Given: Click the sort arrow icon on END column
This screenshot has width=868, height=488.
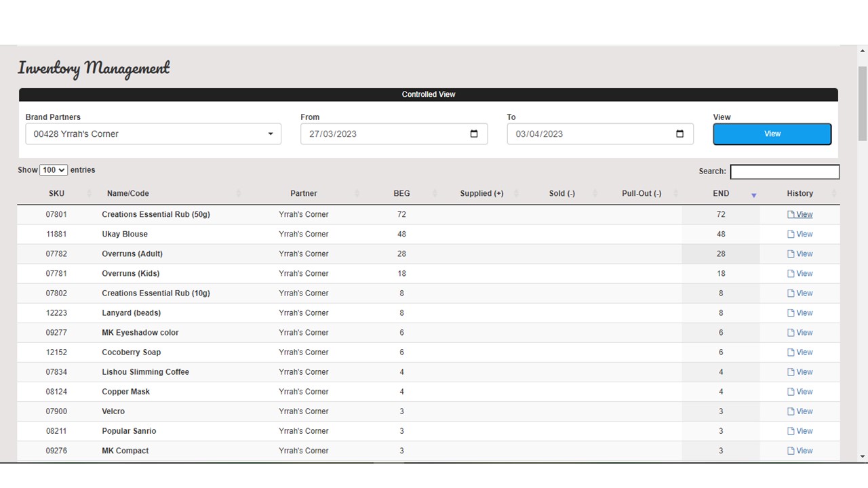Looking at the screenshot, I should pyautogui.click(x=753, y=195).
